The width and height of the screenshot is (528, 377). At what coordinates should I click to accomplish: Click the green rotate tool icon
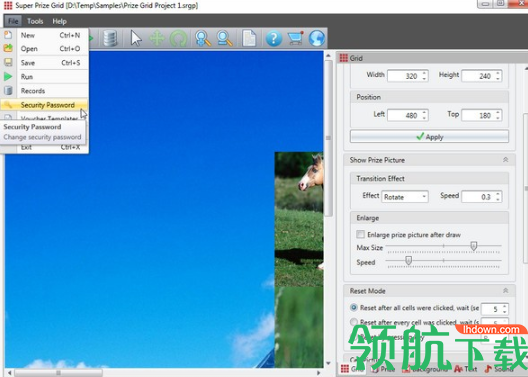click(178, 38)
